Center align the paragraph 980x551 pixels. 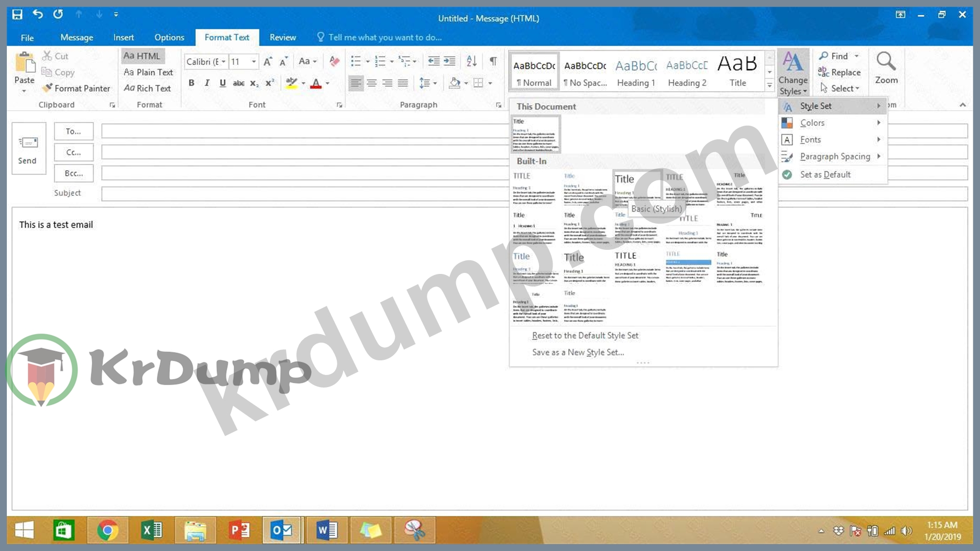point(371,83)
